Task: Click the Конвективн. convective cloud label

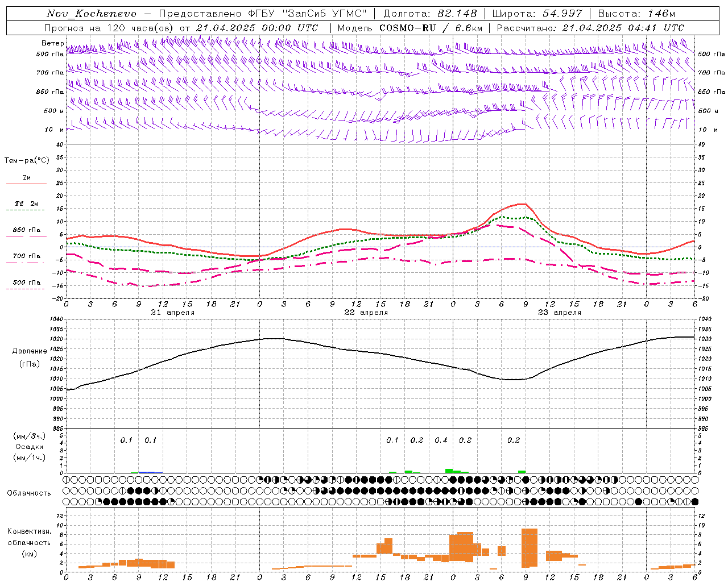Action: pos(30,531)
